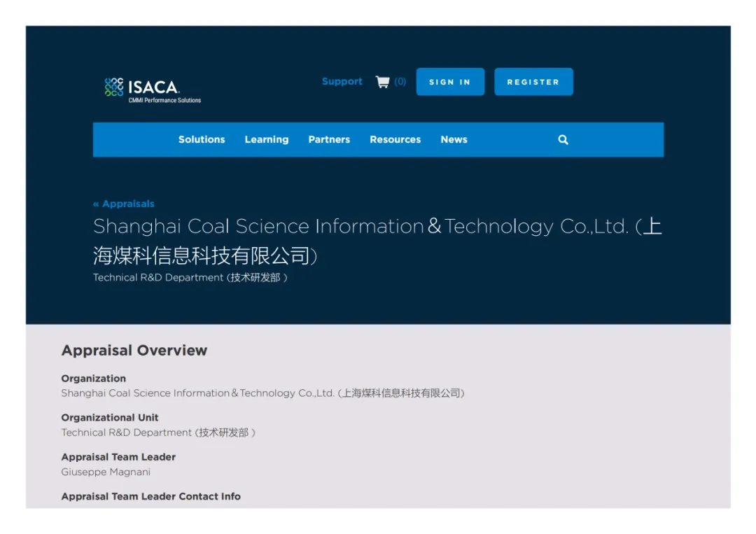Screen dimensions: 756x534
Task: Open the shopping cart icon
Action: coord(382,82)
